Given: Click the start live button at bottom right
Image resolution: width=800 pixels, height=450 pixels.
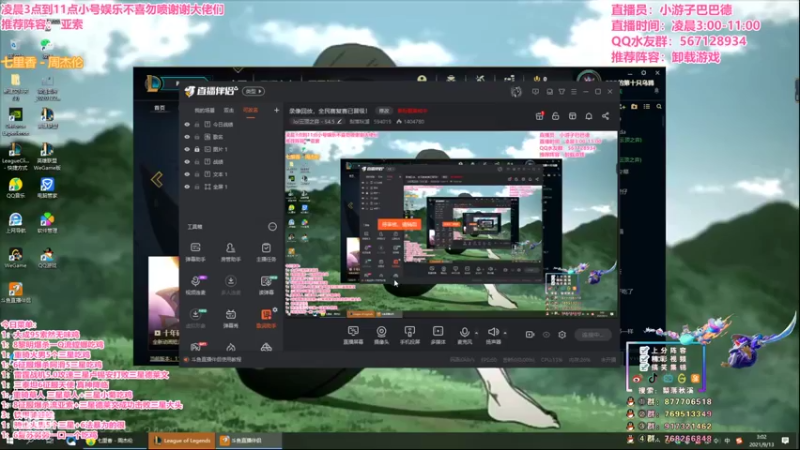Looking at the screenshot, I should (x=593, y=335).
